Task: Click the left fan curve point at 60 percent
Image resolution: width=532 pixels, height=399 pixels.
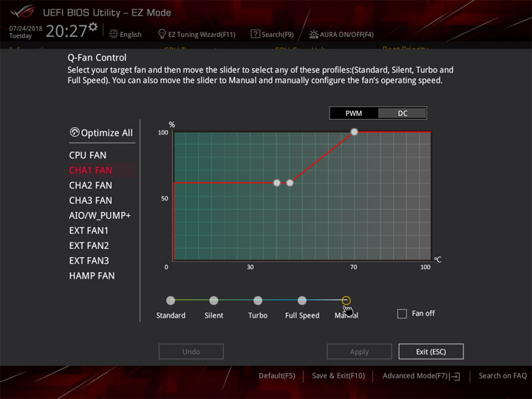Action: [277, 183]
